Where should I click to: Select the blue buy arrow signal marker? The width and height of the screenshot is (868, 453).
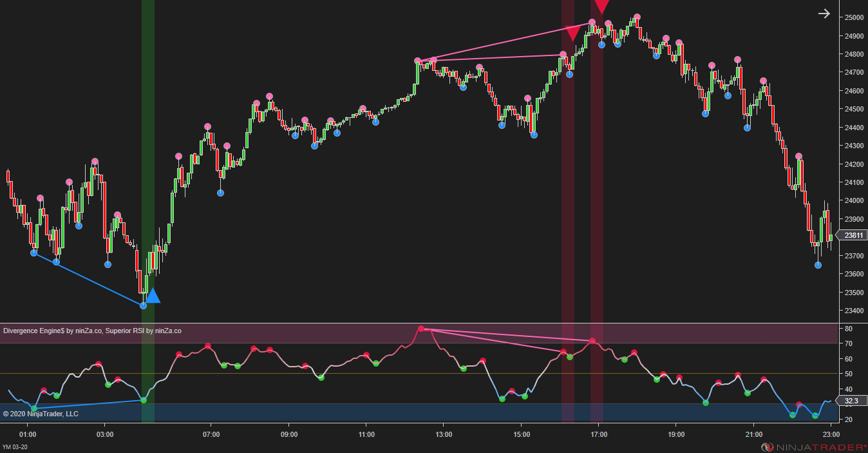click(x=153, y=297)
